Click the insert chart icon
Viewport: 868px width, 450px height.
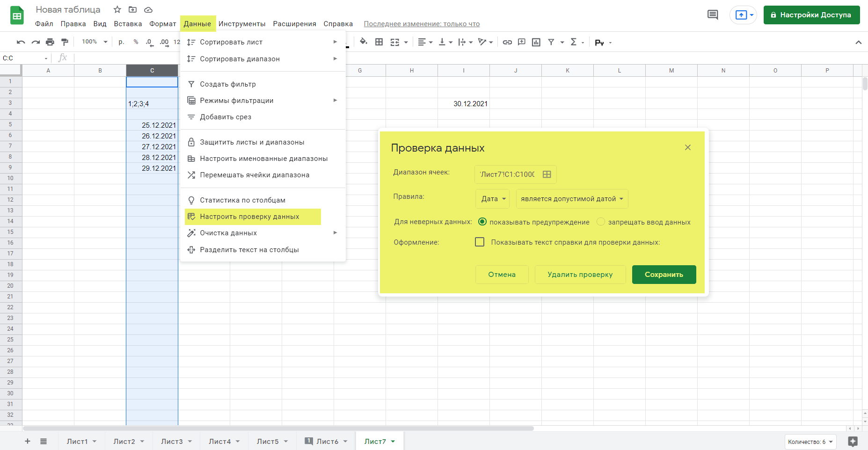tap(536, 42)
